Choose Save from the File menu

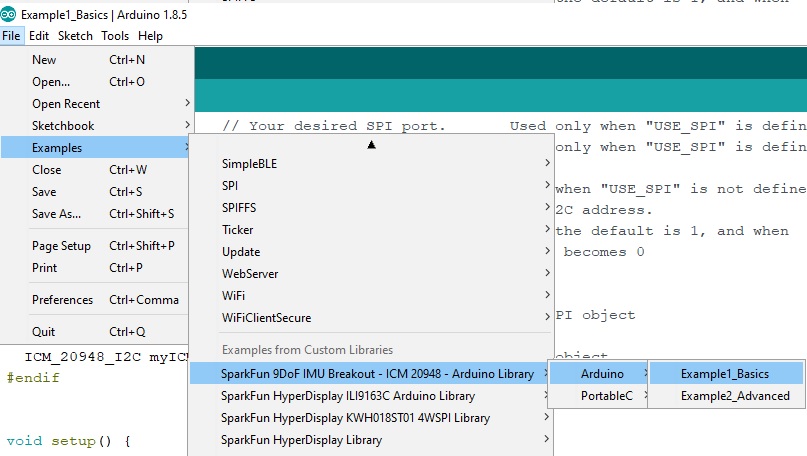coord(95,192)
